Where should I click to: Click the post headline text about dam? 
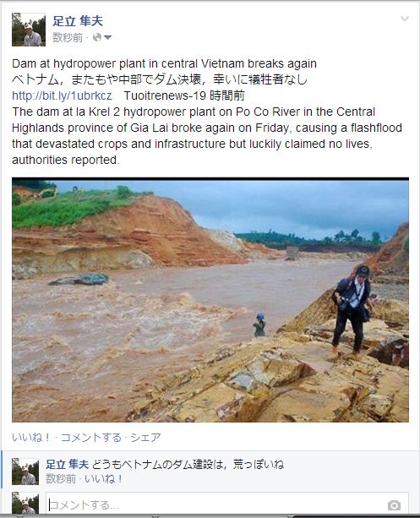(164, 63)
